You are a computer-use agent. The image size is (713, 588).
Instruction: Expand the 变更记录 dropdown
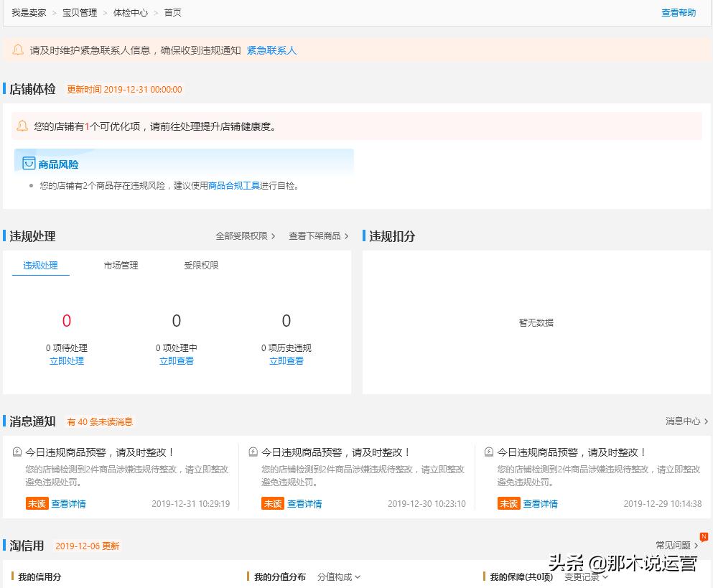point(582,577)
